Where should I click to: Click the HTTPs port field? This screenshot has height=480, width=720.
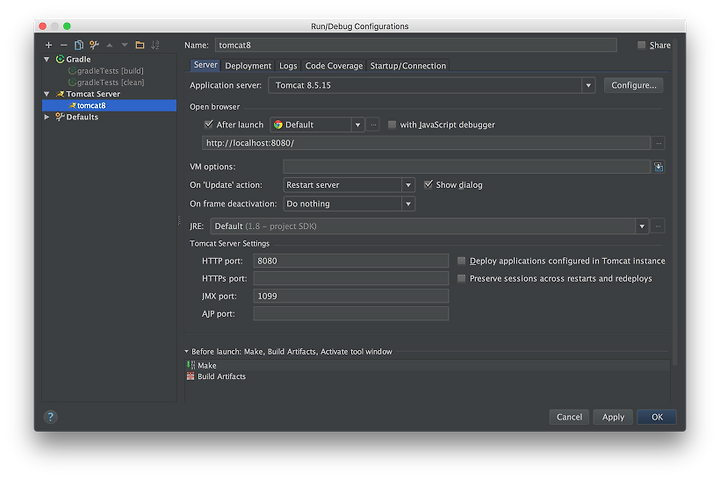351,278
